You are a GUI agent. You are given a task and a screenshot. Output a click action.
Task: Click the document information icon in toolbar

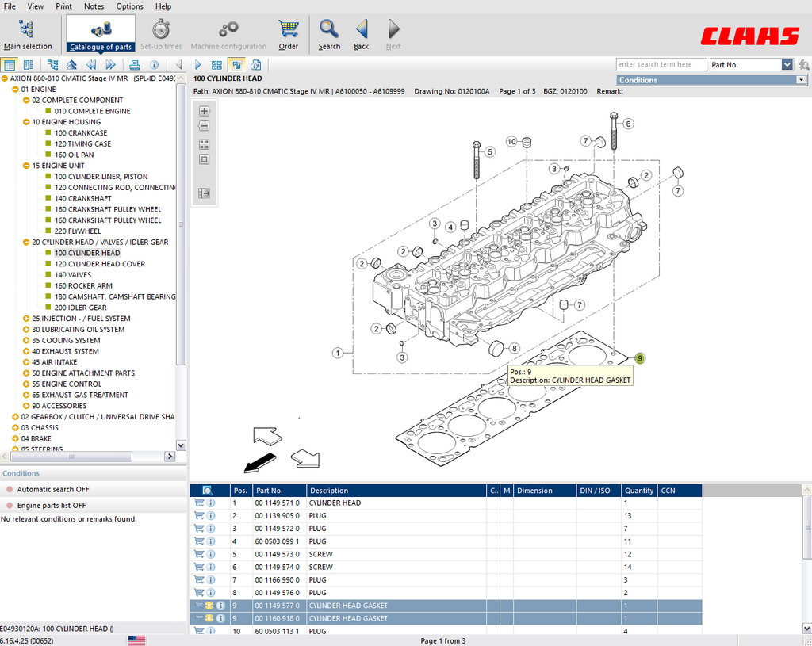pos(256,65)
